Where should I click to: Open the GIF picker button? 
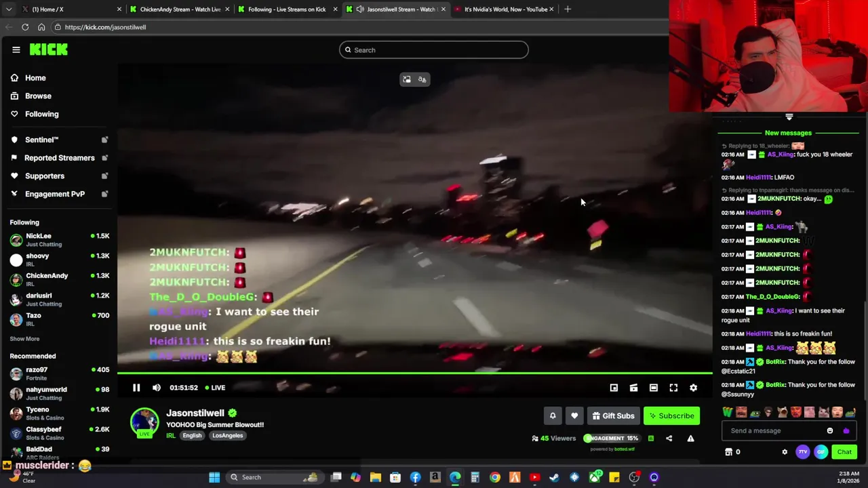coord(821,452)
